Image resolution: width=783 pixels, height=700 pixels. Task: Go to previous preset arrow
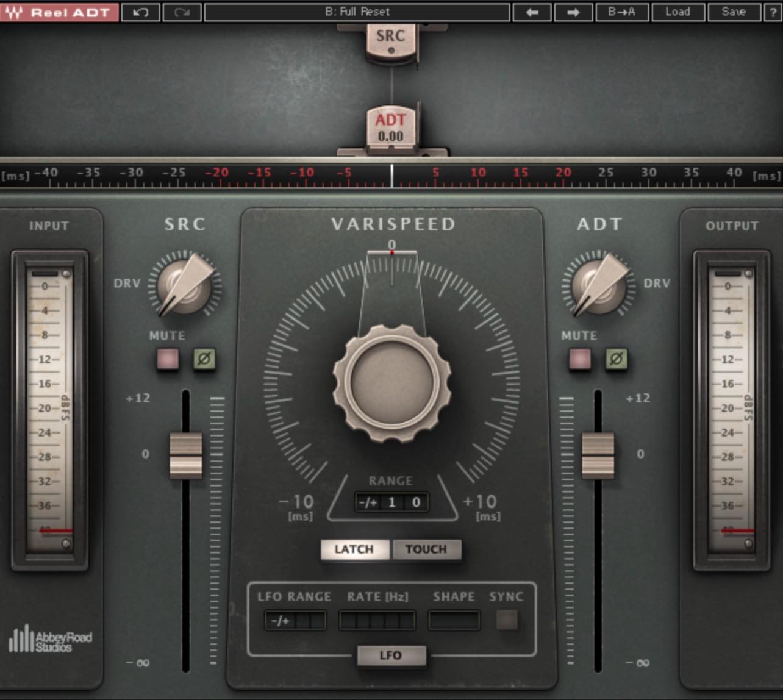point(532,12)
